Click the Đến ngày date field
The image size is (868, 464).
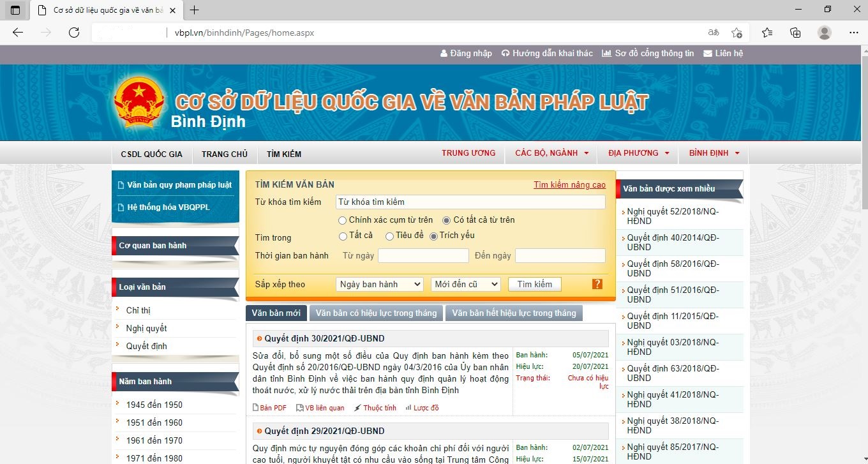[560, 255]
